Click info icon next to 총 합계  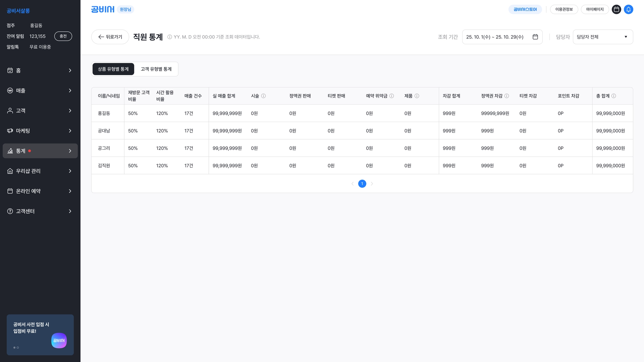[x=613, y=96]
